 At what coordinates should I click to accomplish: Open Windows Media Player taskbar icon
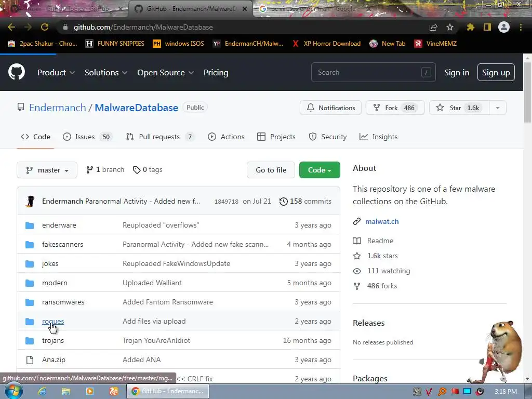[90, 391]
